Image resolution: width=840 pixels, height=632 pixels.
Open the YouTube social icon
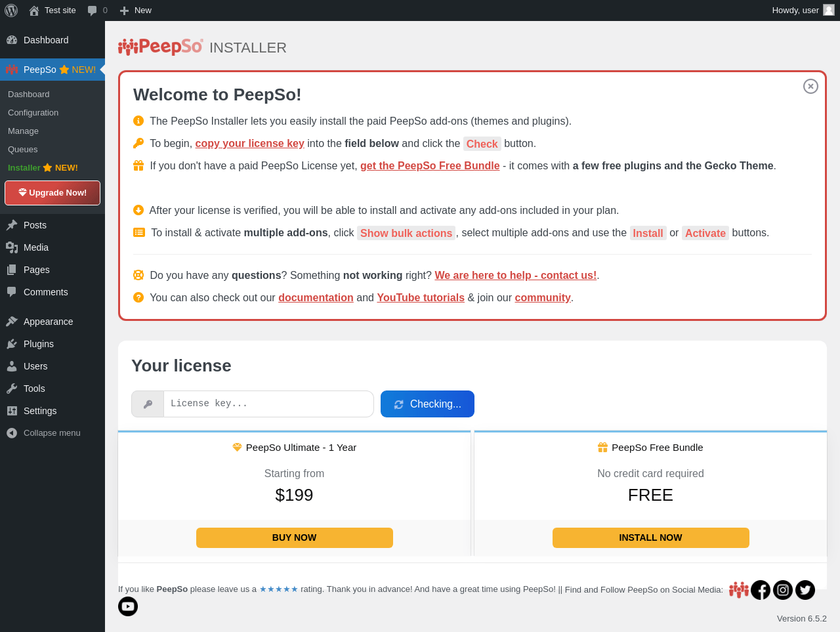128,606
